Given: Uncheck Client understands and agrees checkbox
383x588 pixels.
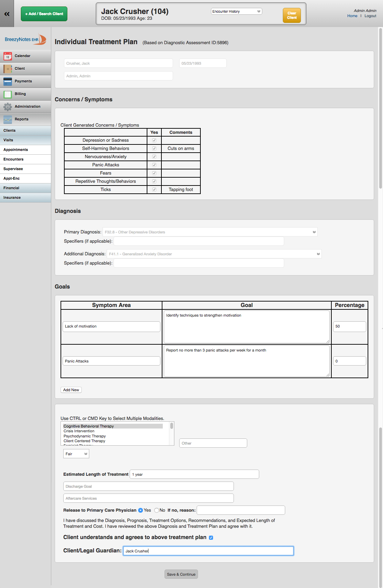Looking at the screenshot, I should tap(211, 538).
